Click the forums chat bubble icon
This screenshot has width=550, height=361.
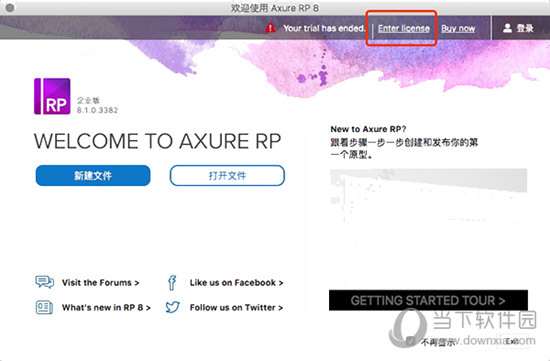pyautogui.click(x=45, y=282)
